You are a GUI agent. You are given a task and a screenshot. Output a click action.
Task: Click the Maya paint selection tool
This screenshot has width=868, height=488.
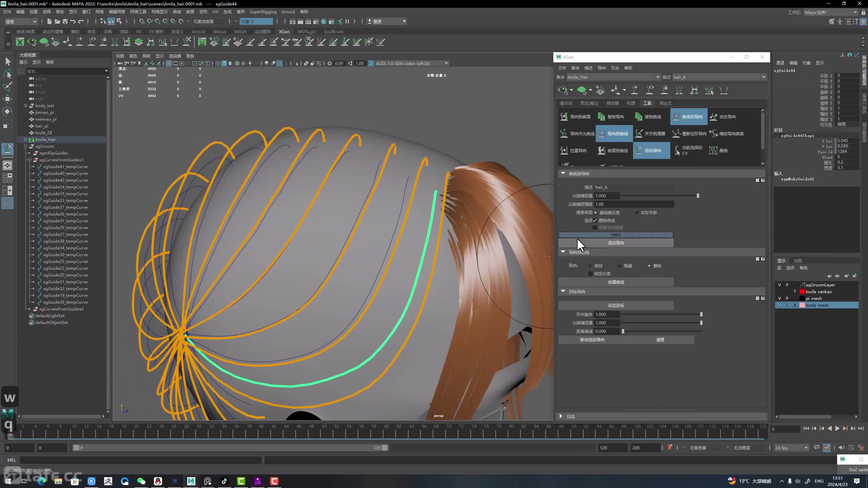click(8, 86)
